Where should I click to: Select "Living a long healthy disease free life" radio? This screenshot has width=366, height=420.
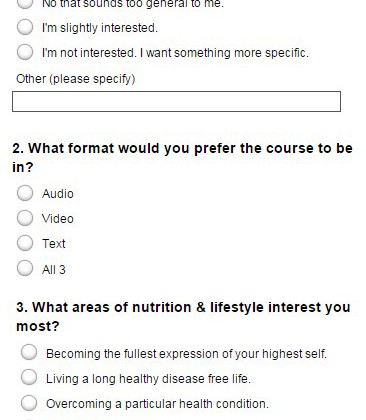[x=29, y=377]
